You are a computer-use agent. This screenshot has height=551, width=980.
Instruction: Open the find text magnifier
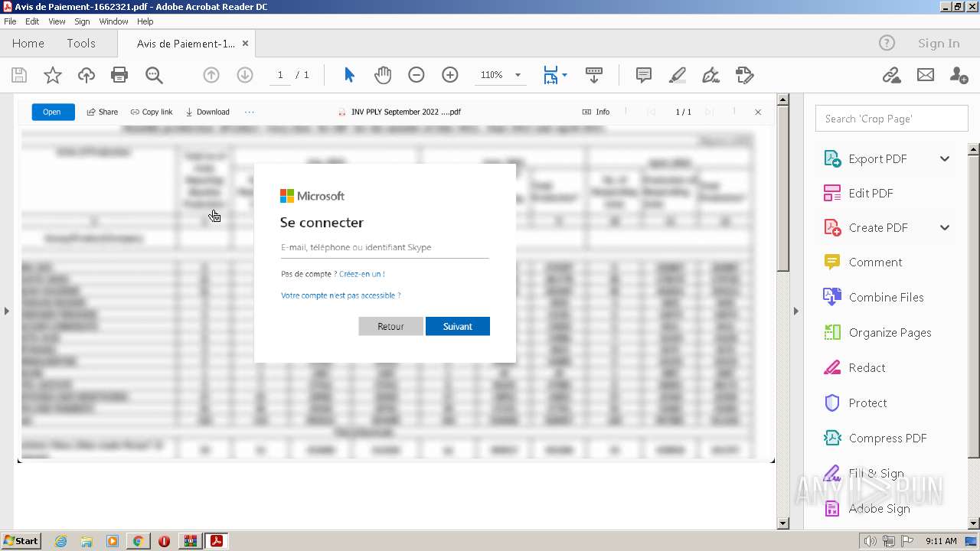tap(154, 75)
